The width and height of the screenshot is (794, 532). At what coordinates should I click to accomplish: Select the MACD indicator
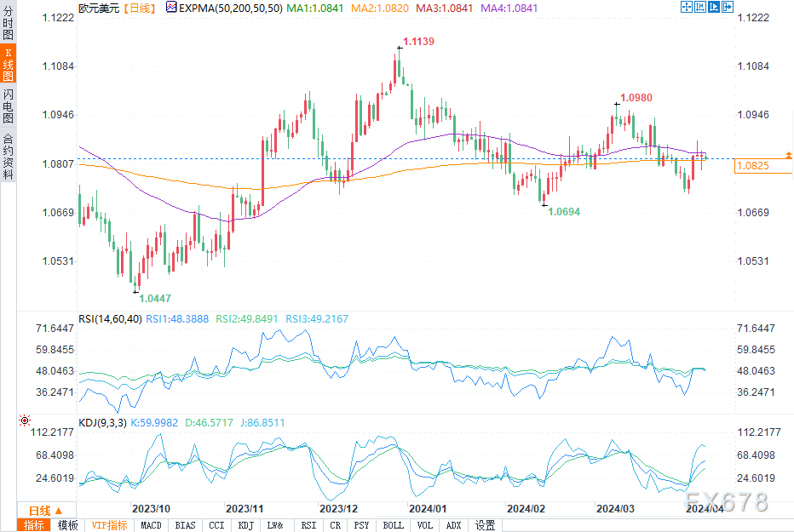click(151, 525)
